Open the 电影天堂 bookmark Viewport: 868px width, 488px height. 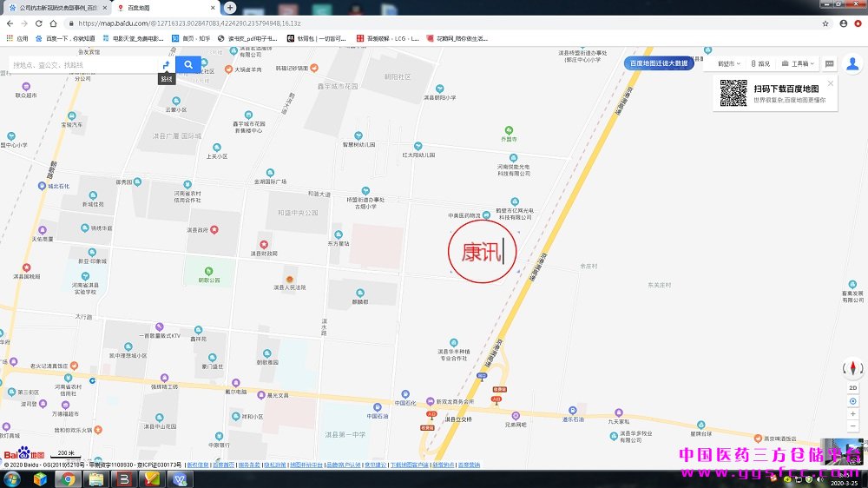134,38
